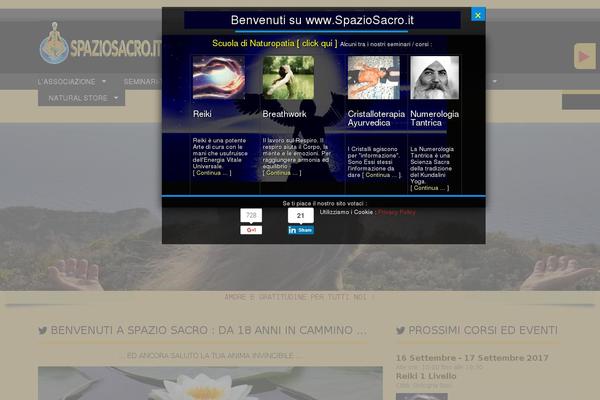600x400 pixels.
Task: Click the Twitter icon beside Prossimi Corsi
Action: pos(401,330)
